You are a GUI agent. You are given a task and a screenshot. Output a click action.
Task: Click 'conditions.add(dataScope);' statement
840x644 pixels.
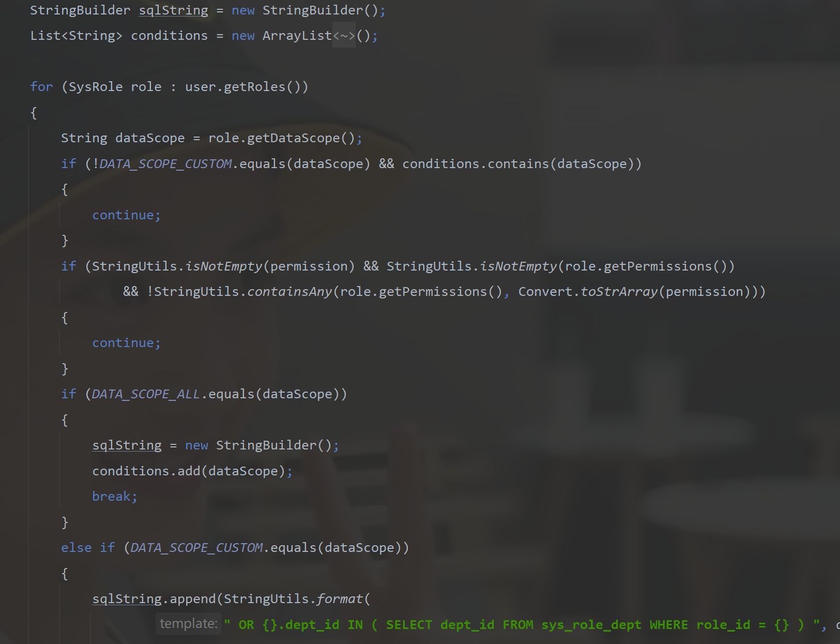(x=192, y=471)
